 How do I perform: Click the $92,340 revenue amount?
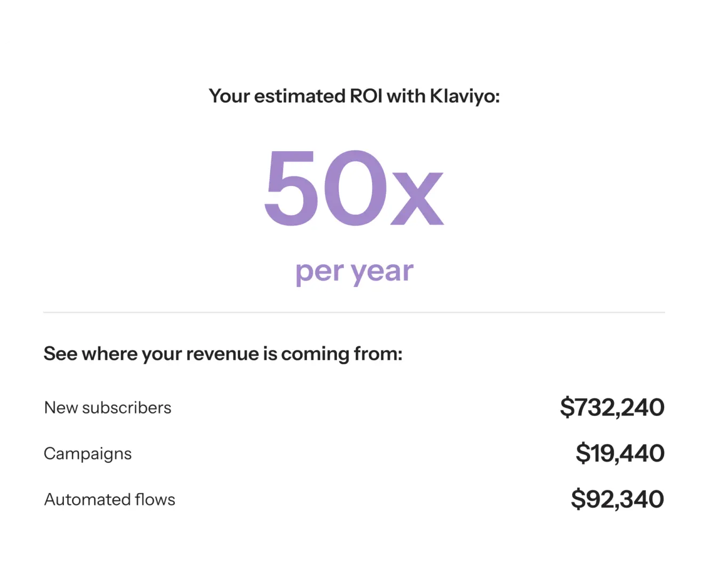click(x=617, y=499)
